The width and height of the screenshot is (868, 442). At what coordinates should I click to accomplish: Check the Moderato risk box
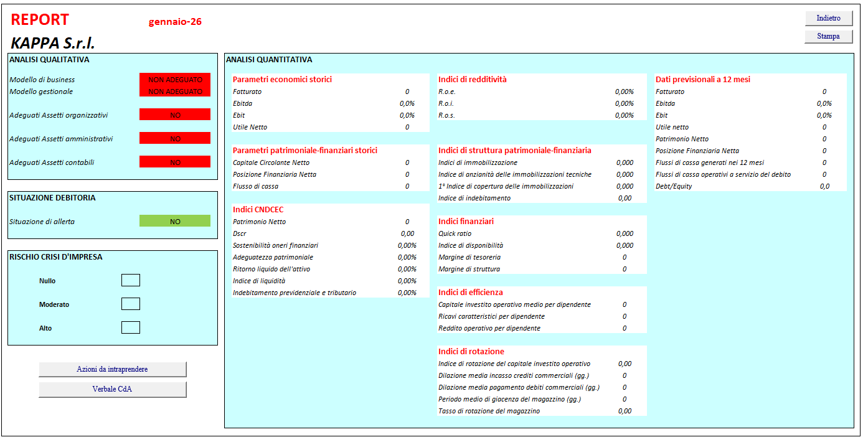pos(131,304)
